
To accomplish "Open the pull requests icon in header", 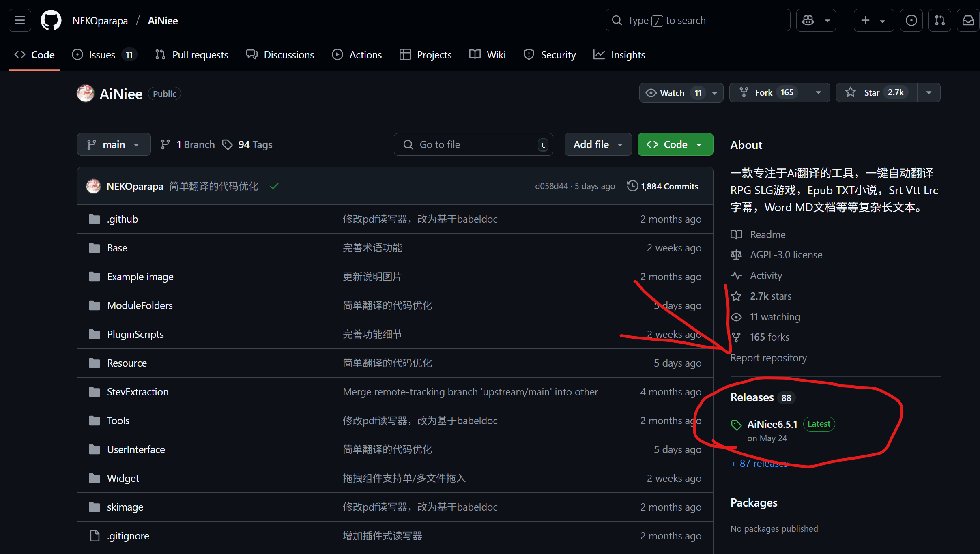I will [940, 20].
